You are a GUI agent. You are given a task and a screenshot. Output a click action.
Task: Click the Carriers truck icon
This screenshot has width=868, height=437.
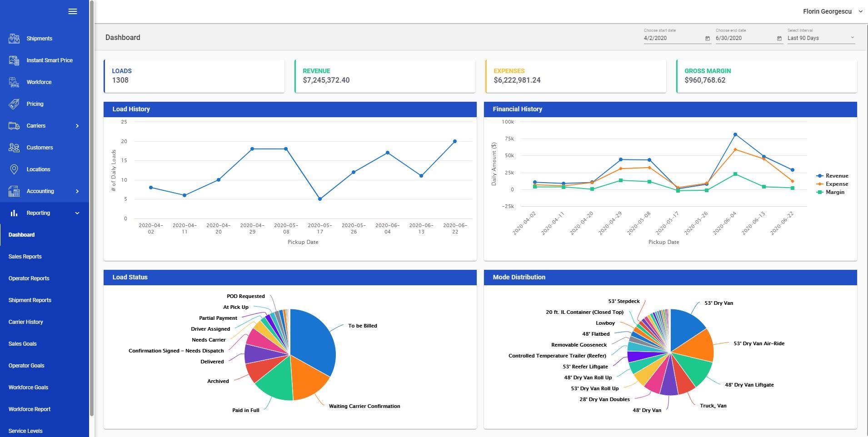[14, 126]
